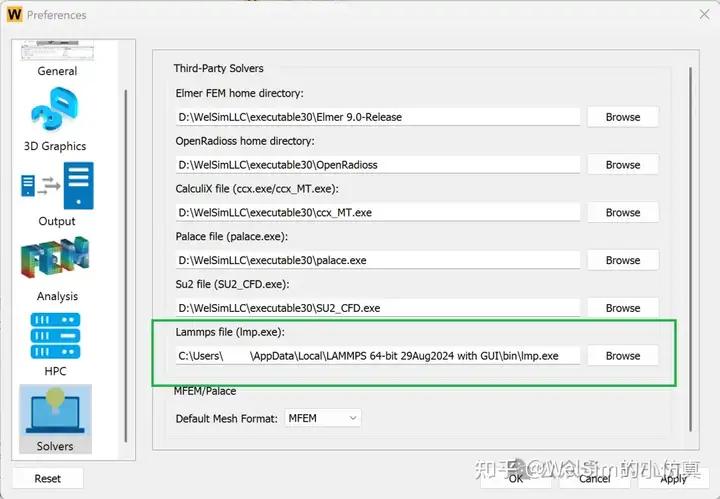
Task: Click the 'MFEM/Palace' group title
Action: coord(205,391)
